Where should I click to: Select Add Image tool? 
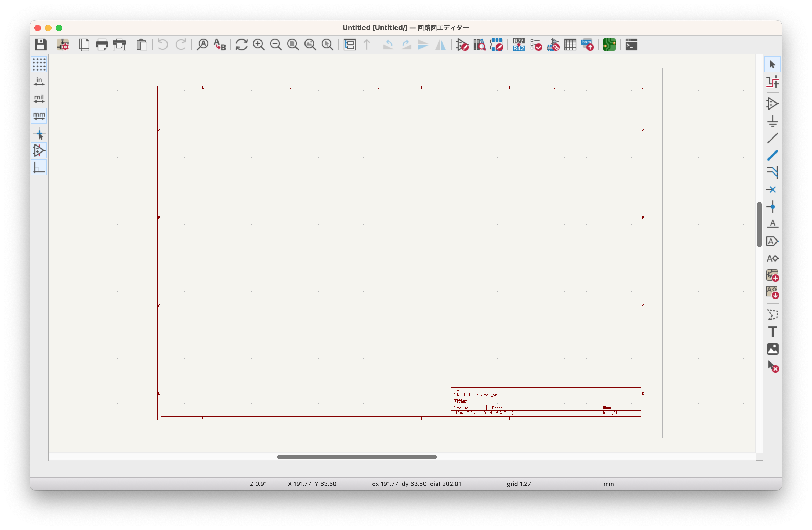tap(773, 349)
